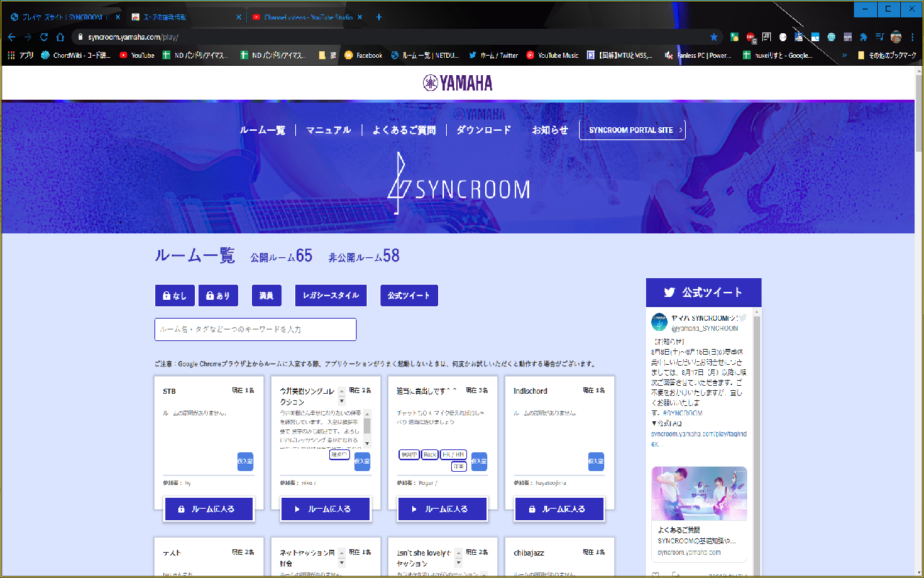The width and height of the screenshot is (924, 578).
Task: Click the SYNCROOM logo in the banner
Action: pos(458,184)
